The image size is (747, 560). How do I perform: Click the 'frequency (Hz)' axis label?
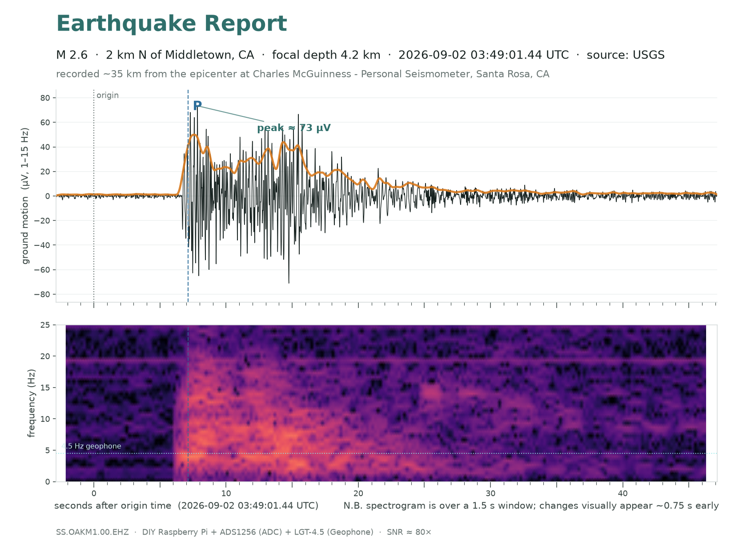pyautogui.click(x=31, y=403)
